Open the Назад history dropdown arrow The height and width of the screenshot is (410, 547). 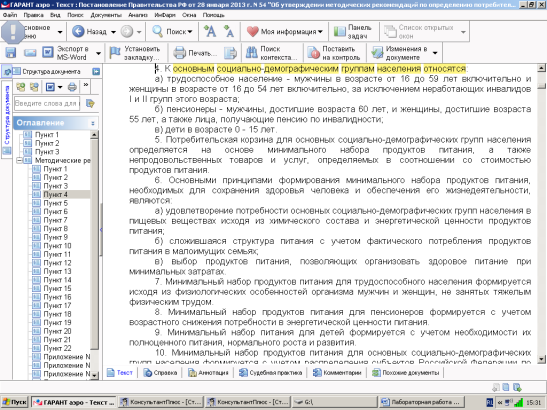click(x=113, y=32)
